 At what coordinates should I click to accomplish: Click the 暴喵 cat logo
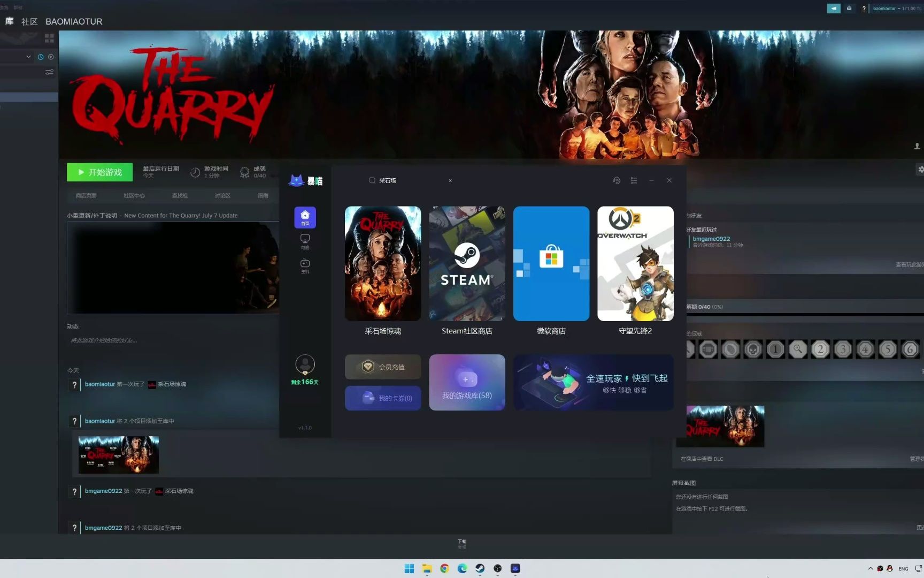pos(305,181)
